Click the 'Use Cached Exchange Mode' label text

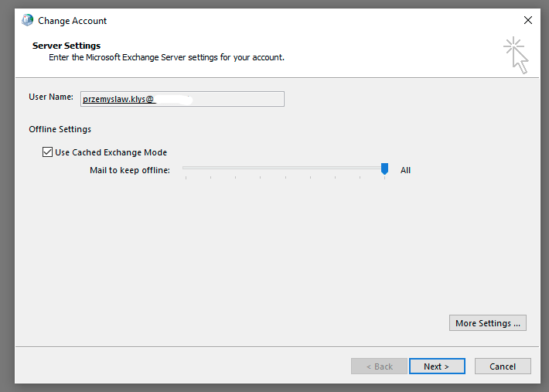(x=111, y=152)
